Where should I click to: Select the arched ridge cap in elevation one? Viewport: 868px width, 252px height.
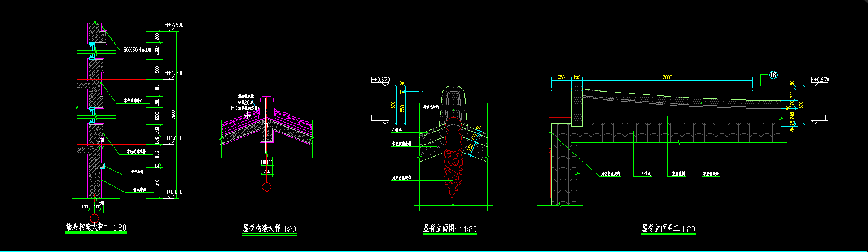(x=453, y=102)
